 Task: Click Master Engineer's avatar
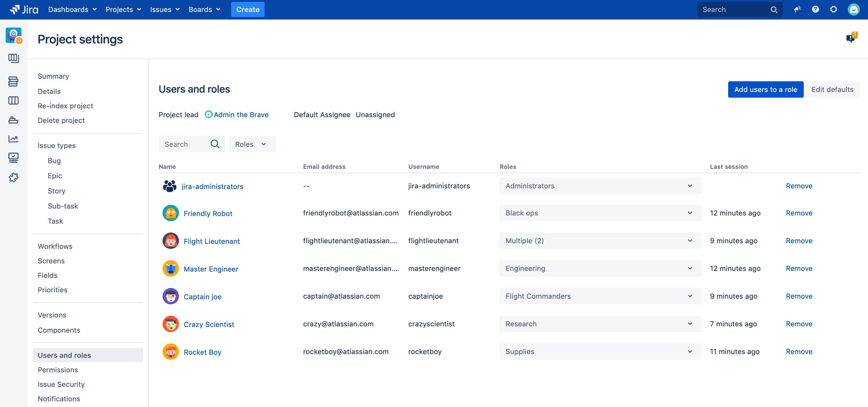(171, 268)
